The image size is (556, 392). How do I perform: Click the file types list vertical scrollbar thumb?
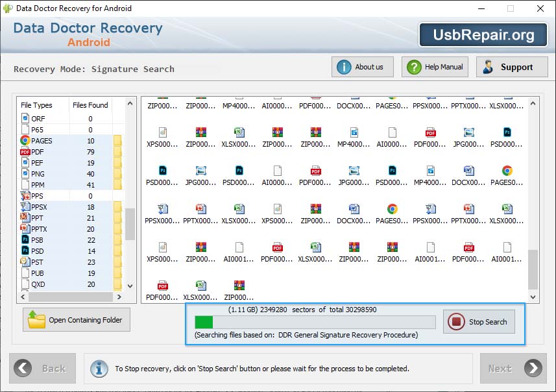130,224
